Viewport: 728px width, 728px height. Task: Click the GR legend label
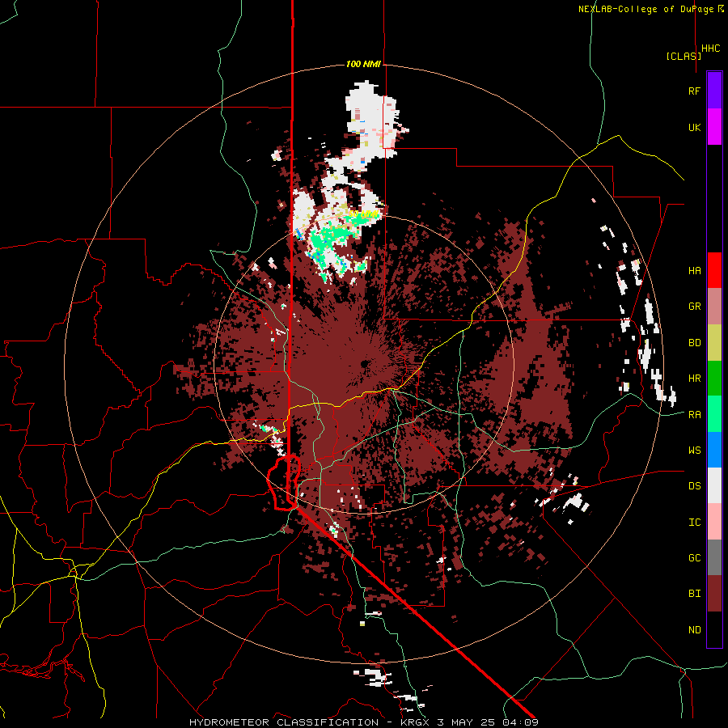tap(694, 307)
